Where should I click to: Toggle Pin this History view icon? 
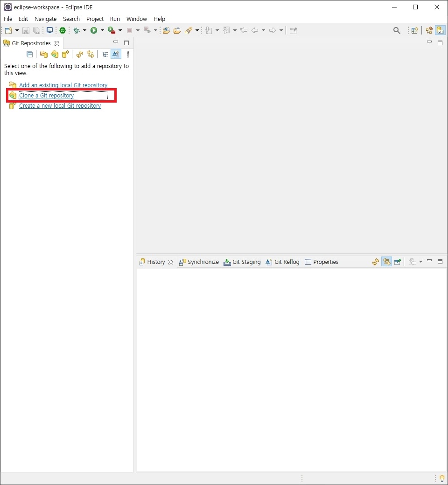pos(398,262)
